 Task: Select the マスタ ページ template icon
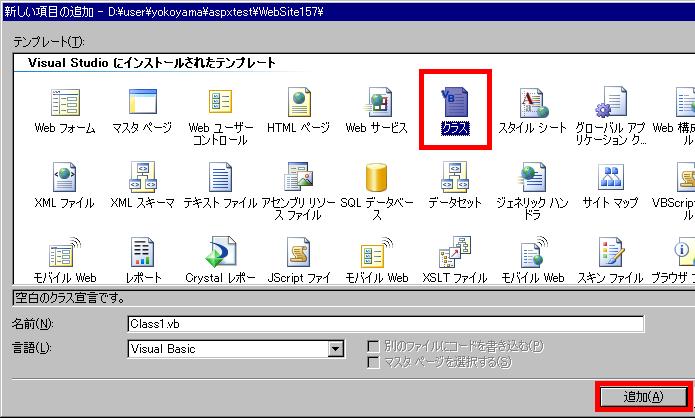(x=142, y=102)
